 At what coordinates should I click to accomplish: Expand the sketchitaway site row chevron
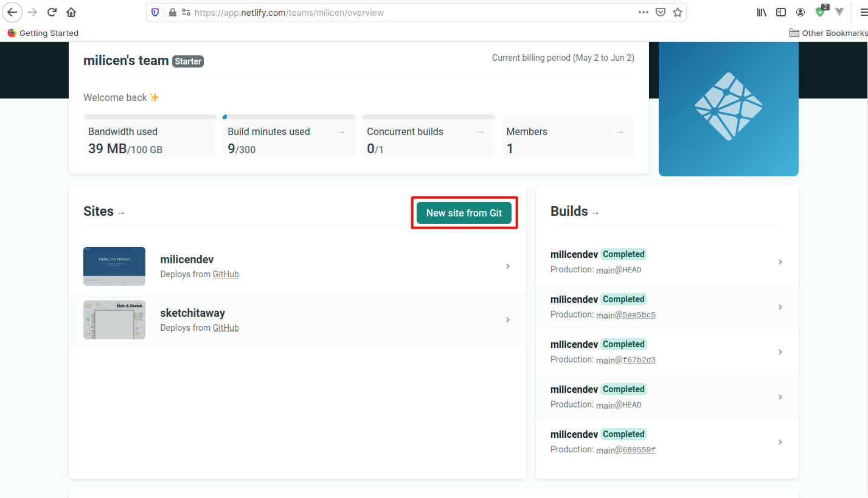tap(508, 320)
